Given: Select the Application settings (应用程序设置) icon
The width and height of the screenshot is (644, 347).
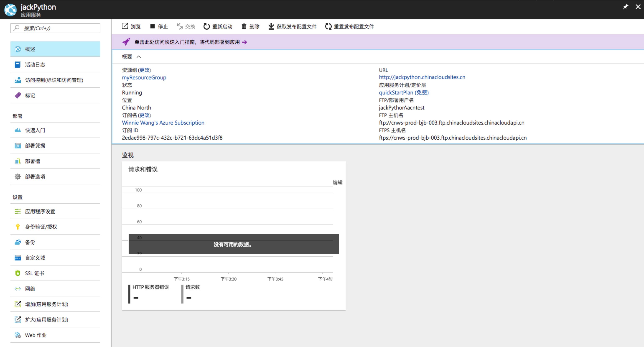Looking at the screenshot, I should tap(18, 211).
